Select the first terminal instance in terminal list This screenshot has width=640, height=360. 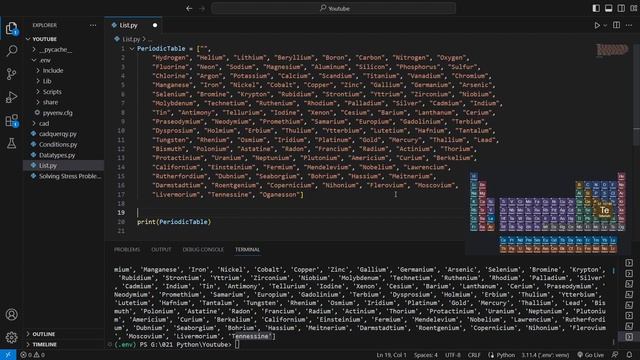[629, 263]
